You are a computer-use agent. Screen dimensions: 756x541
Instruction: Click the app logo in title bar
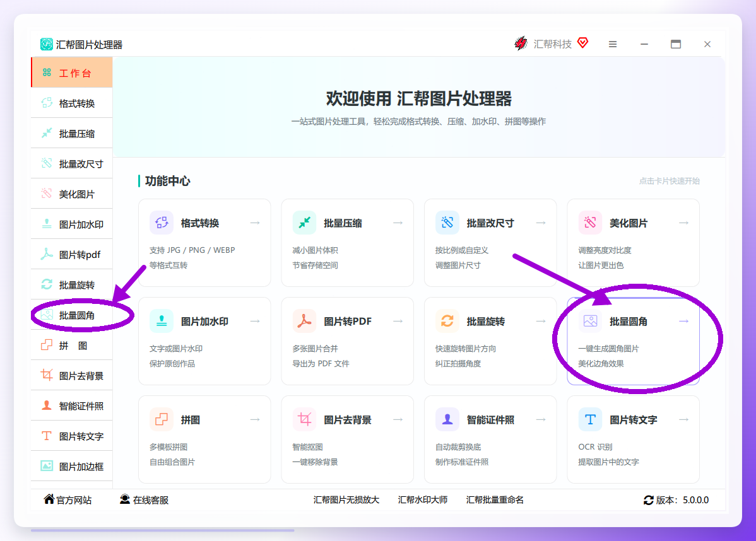tap(46, 44)
